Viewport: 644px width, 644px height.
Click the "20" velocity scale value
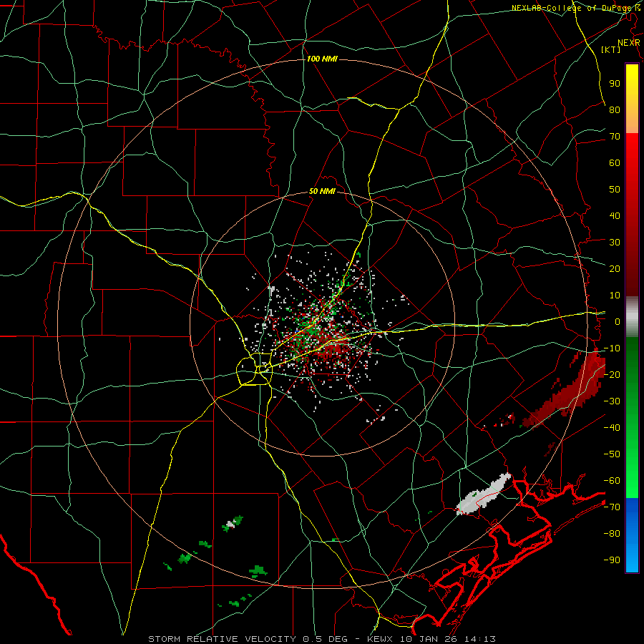pos(615,268)
